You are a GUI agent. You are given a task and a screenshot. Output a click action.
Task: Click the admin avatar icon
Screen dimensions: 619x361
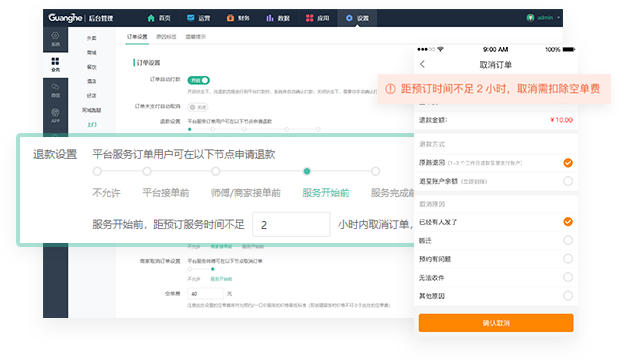pyautogui.click(x=530, y=18)
